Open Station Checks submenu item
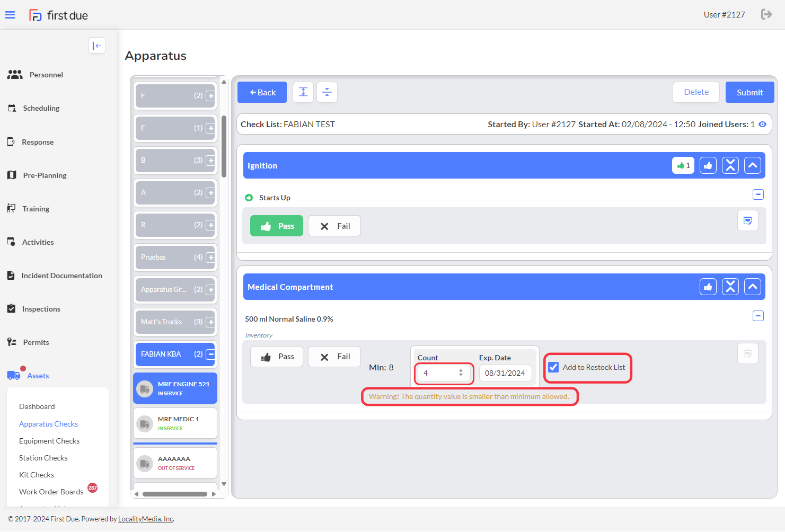Image resolution: width=785 pixels, height=532 pixels. pos(43,458)
